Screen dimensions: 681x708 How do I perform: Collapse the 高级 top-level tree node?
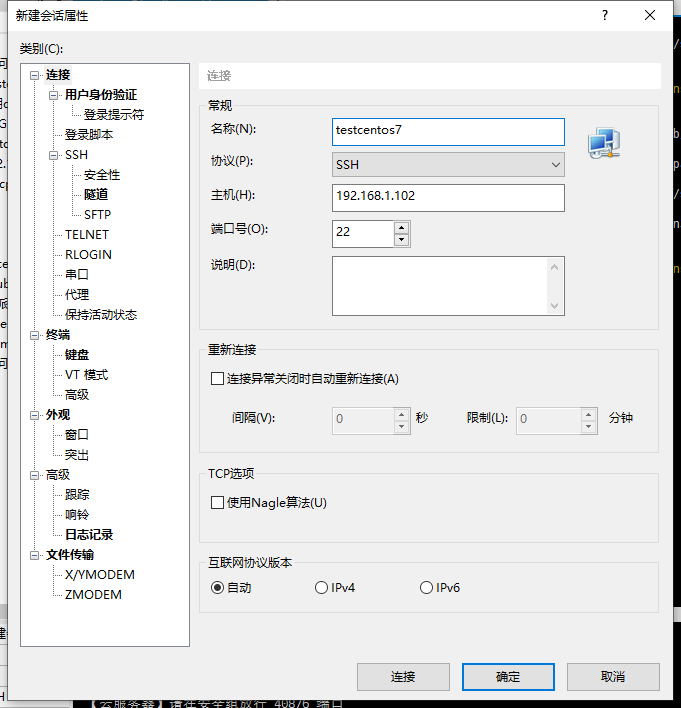pos(34,475)
